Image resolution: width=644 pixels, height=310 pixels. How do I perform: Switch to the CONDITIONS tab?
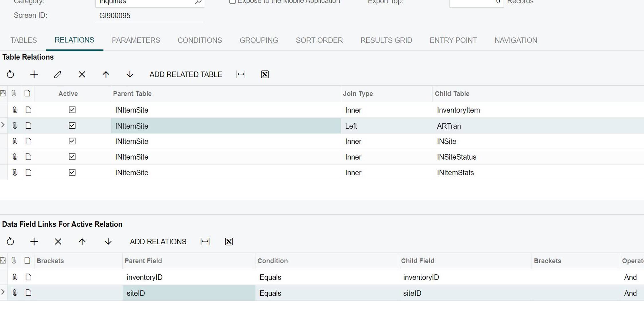[x=199, y=40]
